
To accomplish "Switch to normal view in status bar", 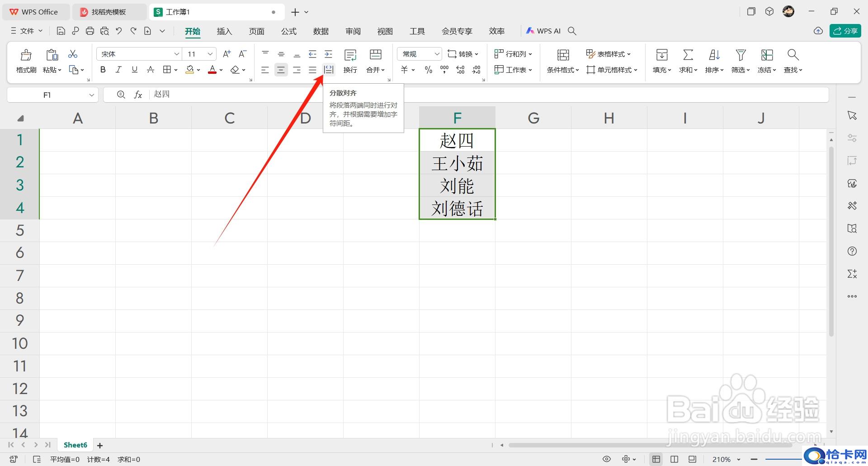I will tap(656, 459).
